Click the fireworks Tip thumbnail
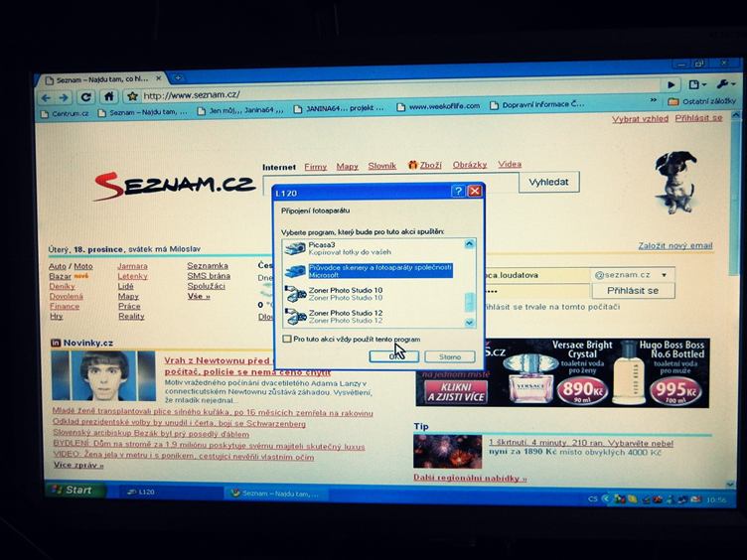 (447, 452)
